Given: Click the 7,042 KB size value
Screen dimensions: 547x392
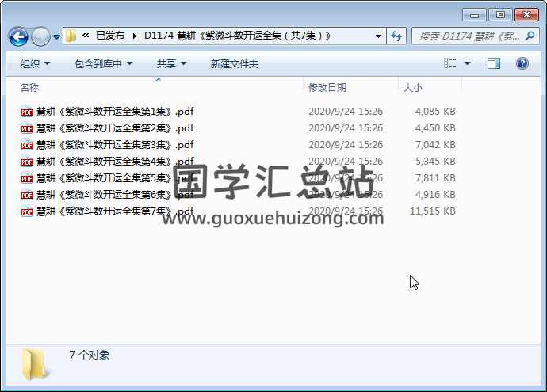Looking at the screenshot, I should tap(435, 144).
